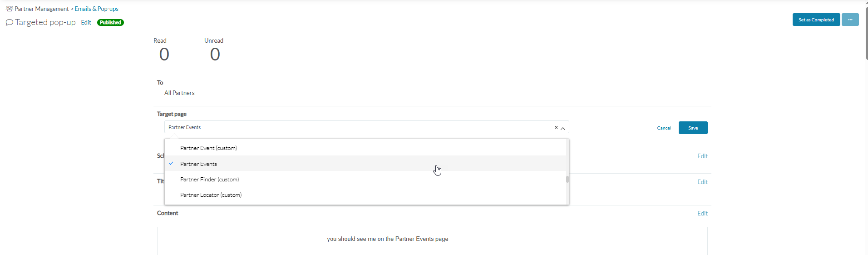Open the Emails & Pop-ups breadcrumb link
Viewport: 868px width, 255px height.
click(x=96, y=9)
